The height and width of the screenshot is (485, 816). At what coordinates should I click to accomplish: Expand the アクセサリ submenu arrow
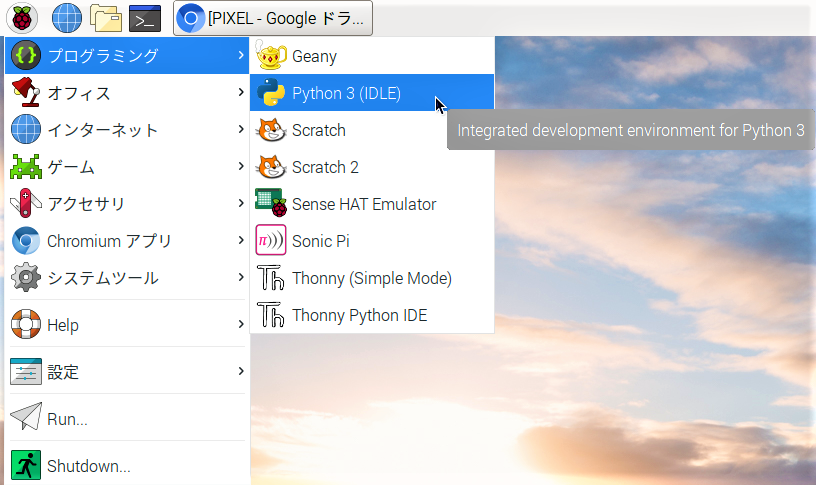coord(240,203)
